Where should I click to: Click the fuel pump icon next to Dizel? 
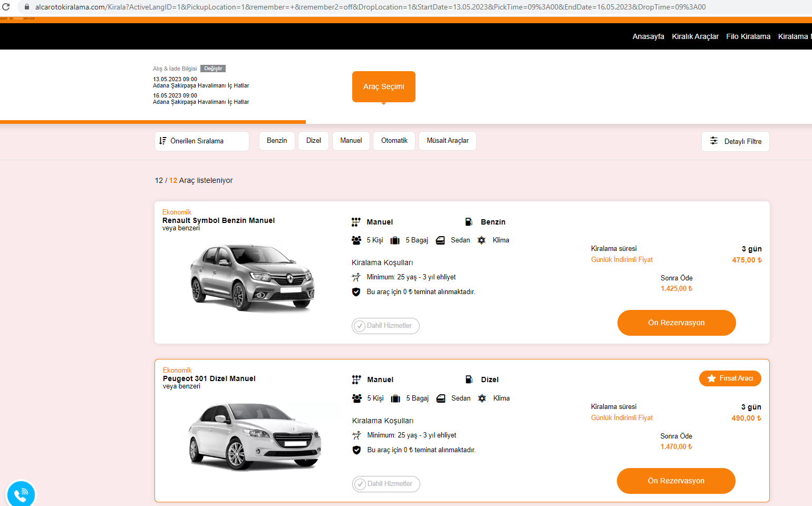point(469,379)
